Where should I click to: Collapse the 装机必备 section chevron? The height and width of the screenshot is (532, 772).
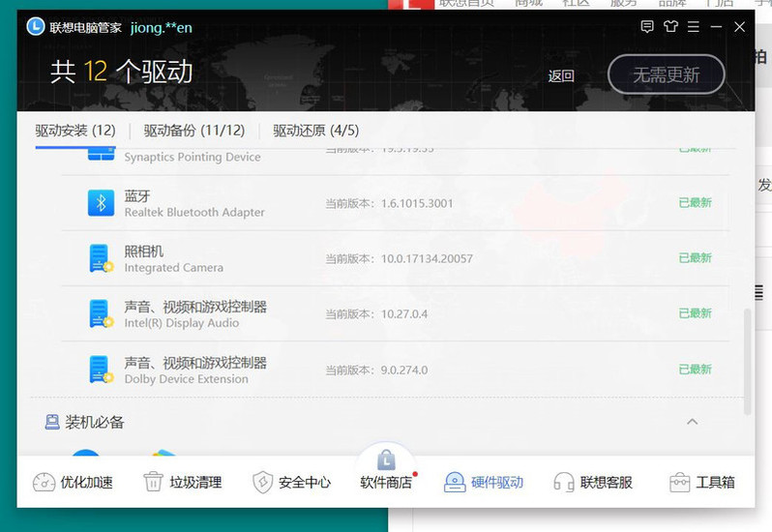(693, 422)
